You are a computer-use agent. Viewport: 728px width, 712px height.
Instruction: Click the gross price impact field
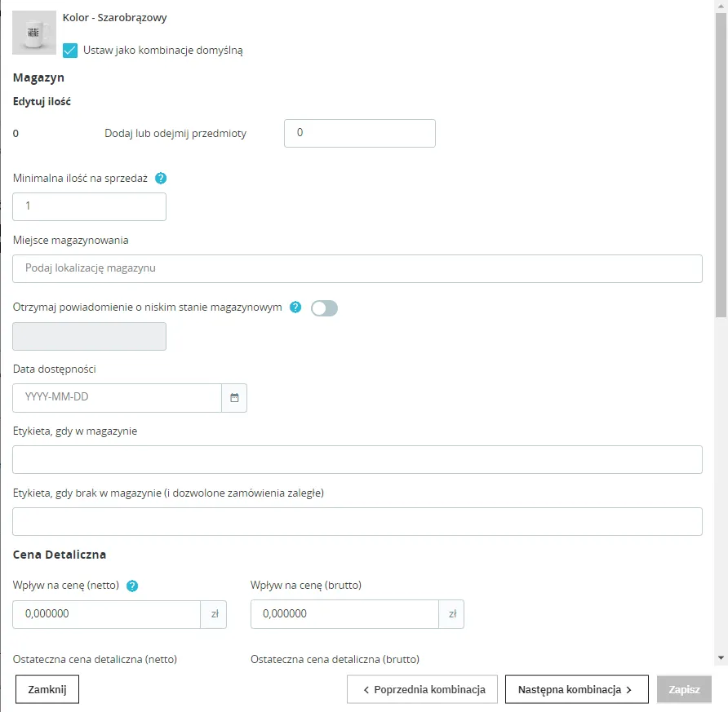click(344, 614)
